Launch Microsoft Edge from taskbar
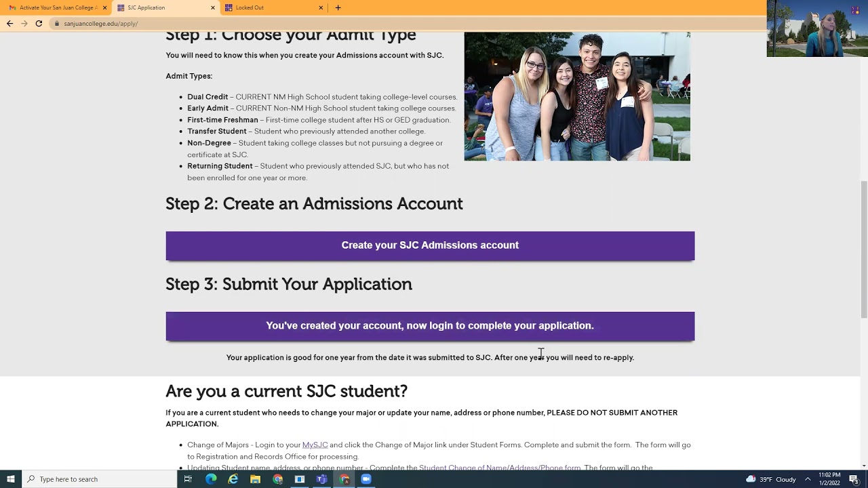Viewport: 868px width, 488px height. (211, 479)
